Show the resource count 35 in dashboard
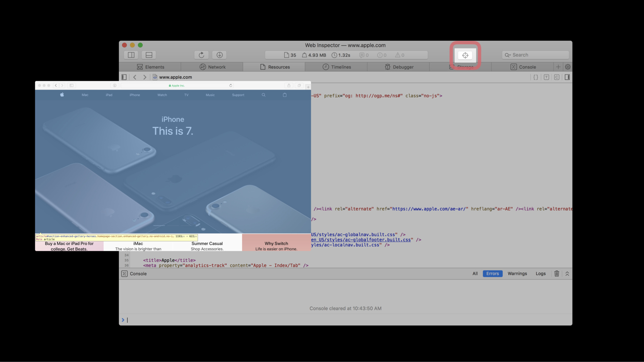 [x=290, y=55]
